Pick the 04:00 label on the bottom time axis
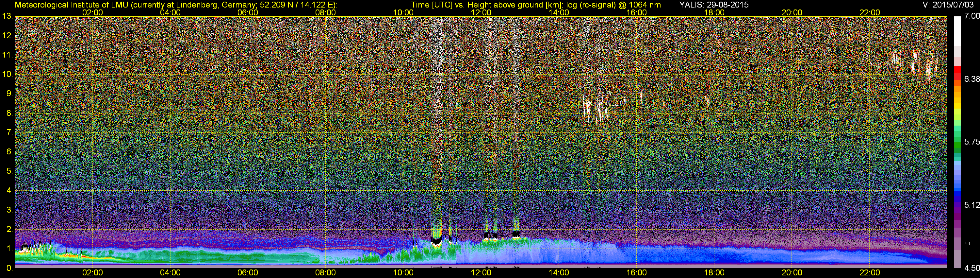Image resolution: width=980 pixels, height=278 pixels. [170, 273]
